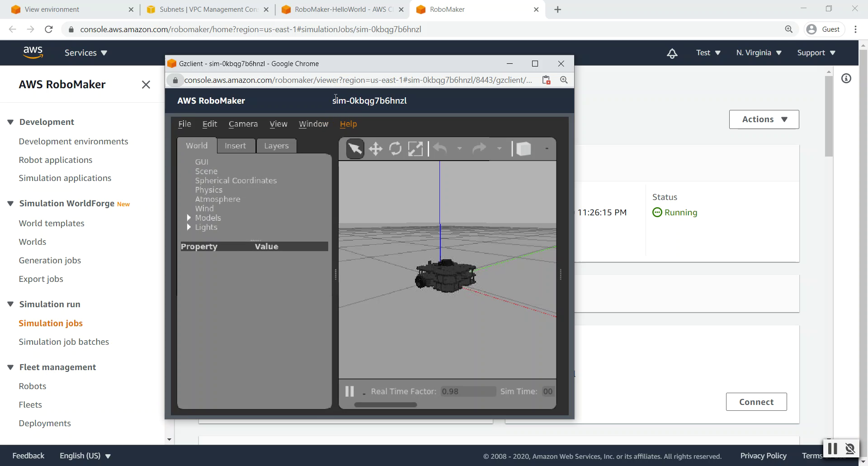Insert a box shape
This screenshot has width=868, height=466.
click(524, 149)
